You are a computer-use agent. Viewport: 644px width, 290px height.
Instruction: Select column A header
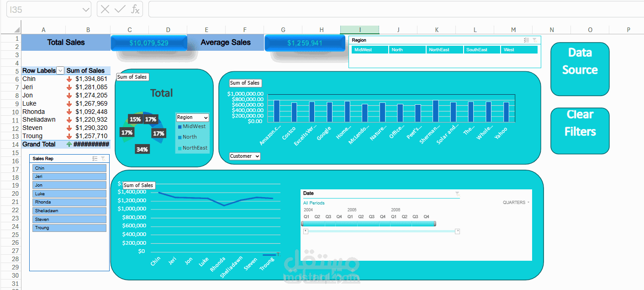tap(43, 30)
